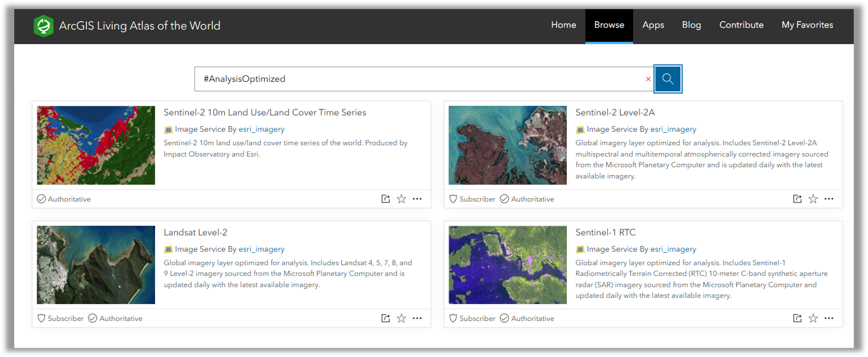Viewport: 868px width, 357px height.
Task: Star the Sentinel-2 Level-2A item
Action: tap(813, 199)
